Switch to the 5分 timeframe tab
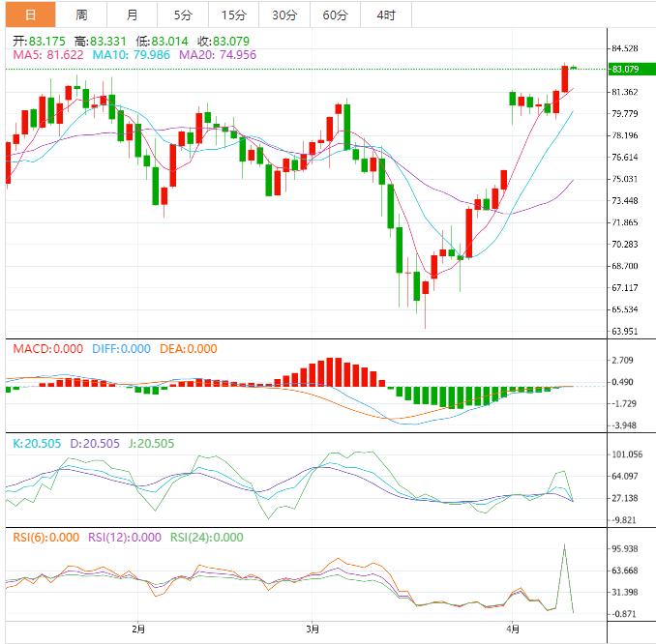 pos(183,15)
